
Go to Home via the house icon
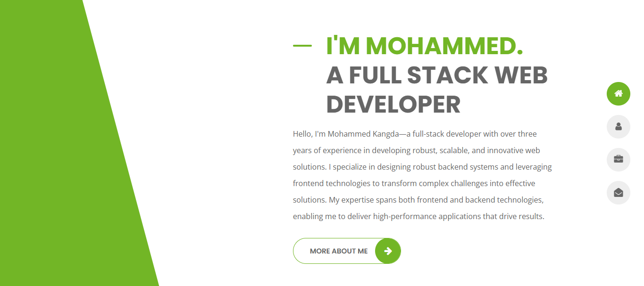click(x=618, y=94)
